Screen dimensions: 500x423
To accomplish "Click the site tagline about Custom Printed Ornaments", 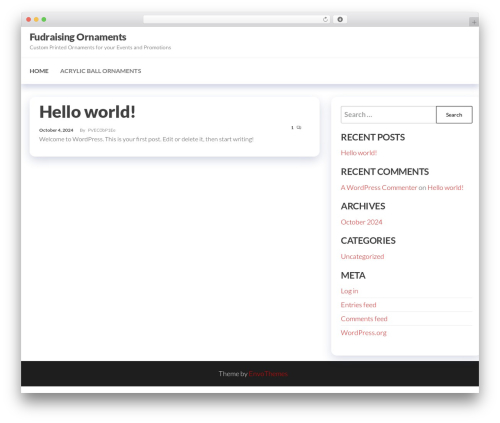I will 100,47.
